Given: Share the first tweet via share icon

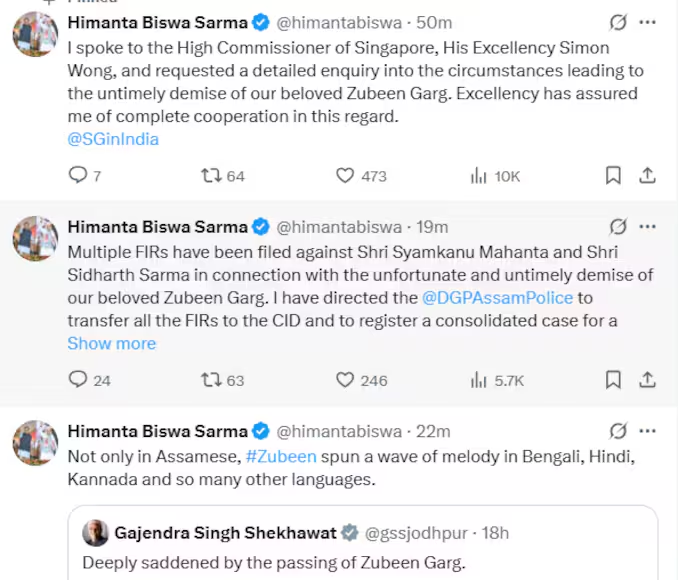Looking at the screenshot, I should click(x=647, y=176).
